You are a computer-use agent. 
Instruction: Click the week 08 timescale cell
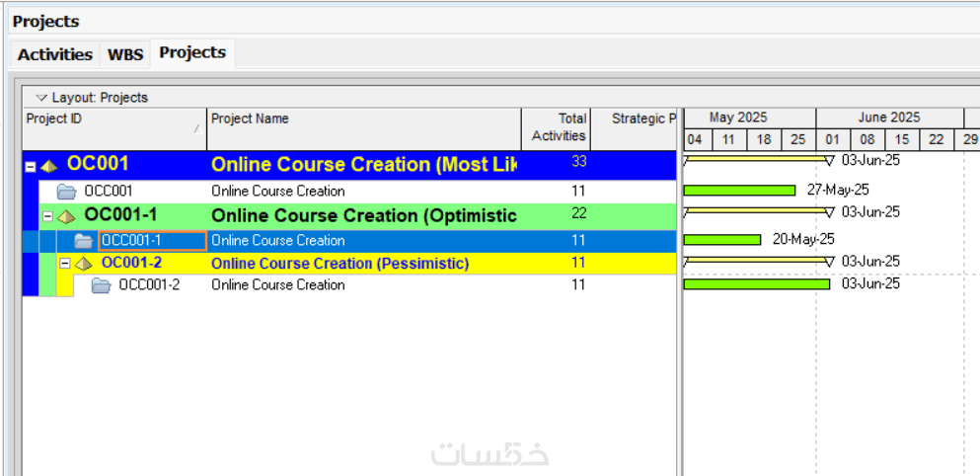click(867, 139)
